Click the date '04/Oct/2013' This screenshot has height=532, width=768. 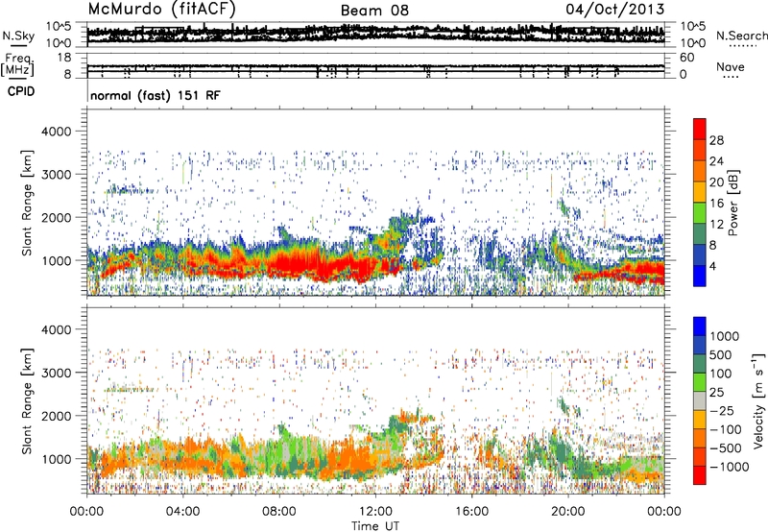click(x=615, y=10)
